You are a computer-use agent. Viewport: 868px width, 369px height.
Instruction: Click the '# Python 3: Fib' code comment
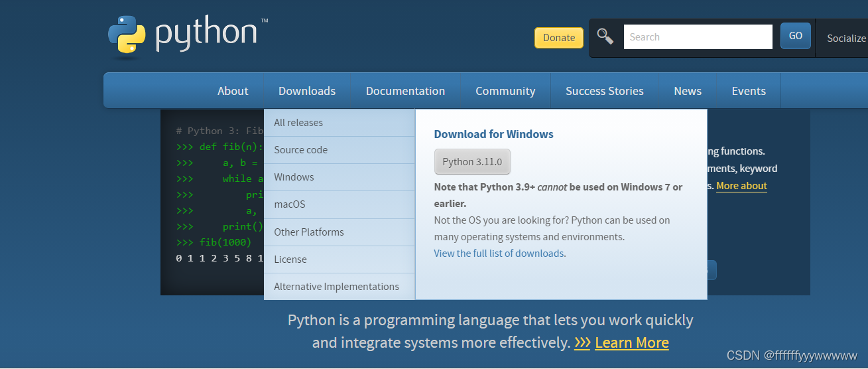coord(219,131)
